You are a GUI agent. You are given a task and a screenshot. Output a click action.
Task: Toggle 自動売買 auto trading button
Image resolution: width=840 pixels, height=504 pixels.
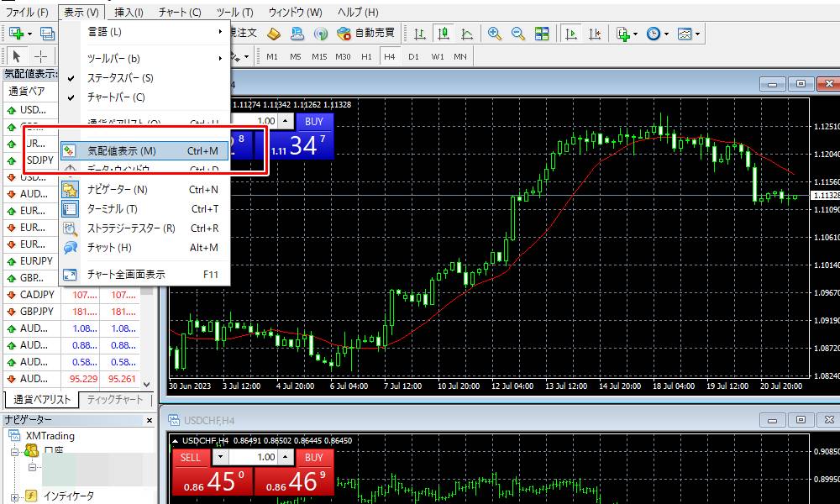365,34
